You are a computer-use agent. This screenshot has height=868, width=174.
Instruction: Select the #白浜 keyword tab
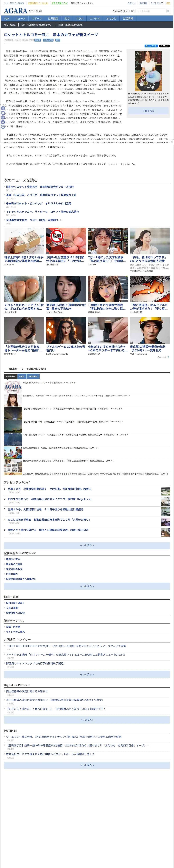(22, 376)
